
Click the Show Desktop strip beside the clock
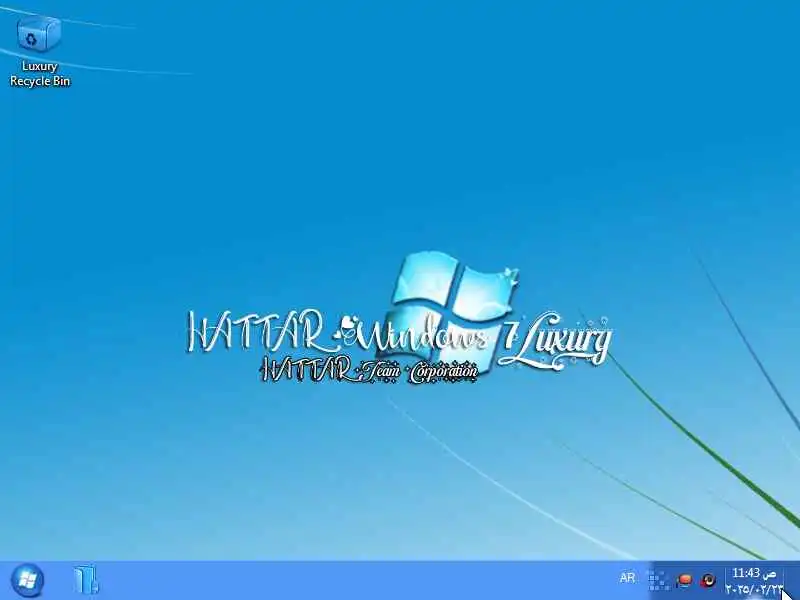792,581
